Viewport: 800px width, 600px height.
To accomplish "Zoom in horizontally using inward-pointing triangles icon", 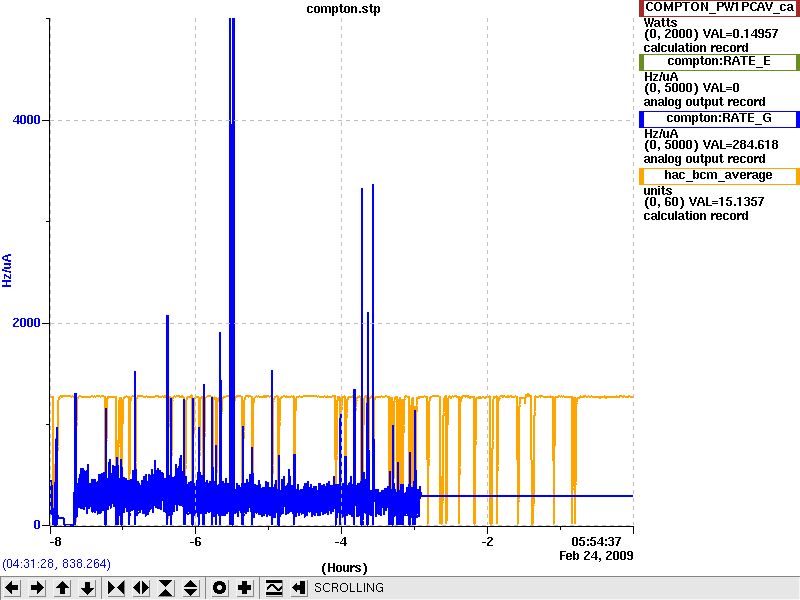I will 116,588.
